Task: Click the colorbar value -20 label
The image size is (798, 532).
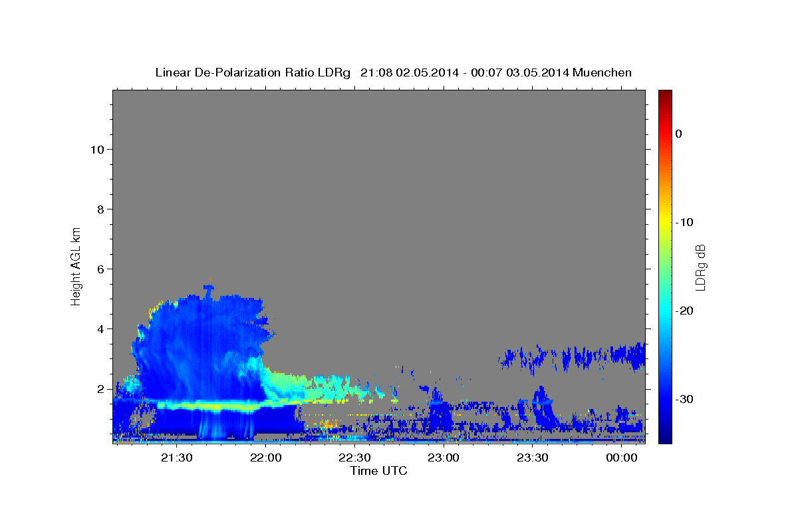Action: (685, 311)
